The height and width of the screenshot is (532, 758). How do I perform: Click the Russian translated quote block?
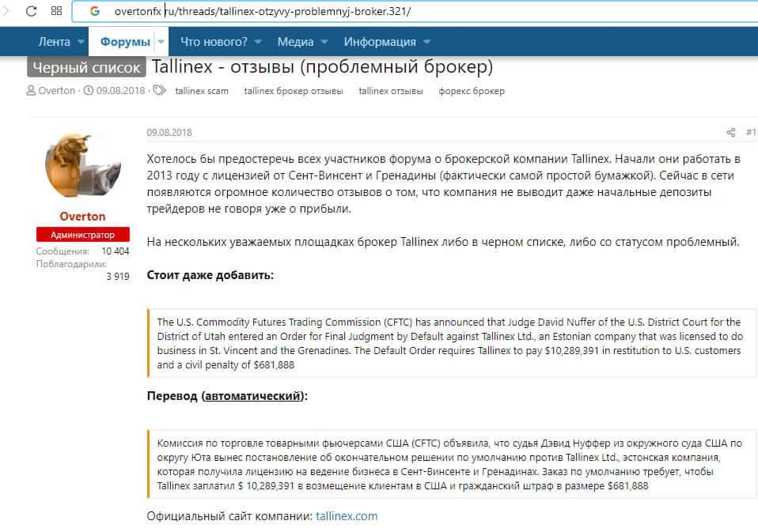452,465
